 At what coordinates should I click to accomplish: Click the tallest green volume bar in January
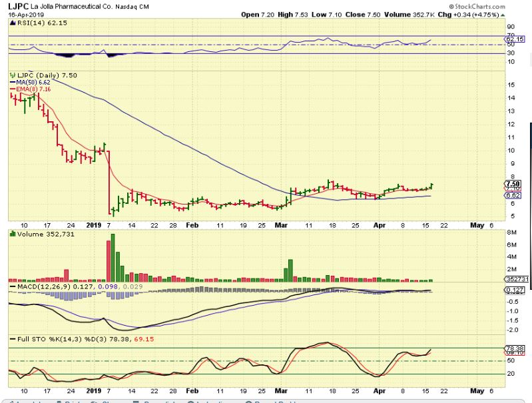(x=113, y=258)
